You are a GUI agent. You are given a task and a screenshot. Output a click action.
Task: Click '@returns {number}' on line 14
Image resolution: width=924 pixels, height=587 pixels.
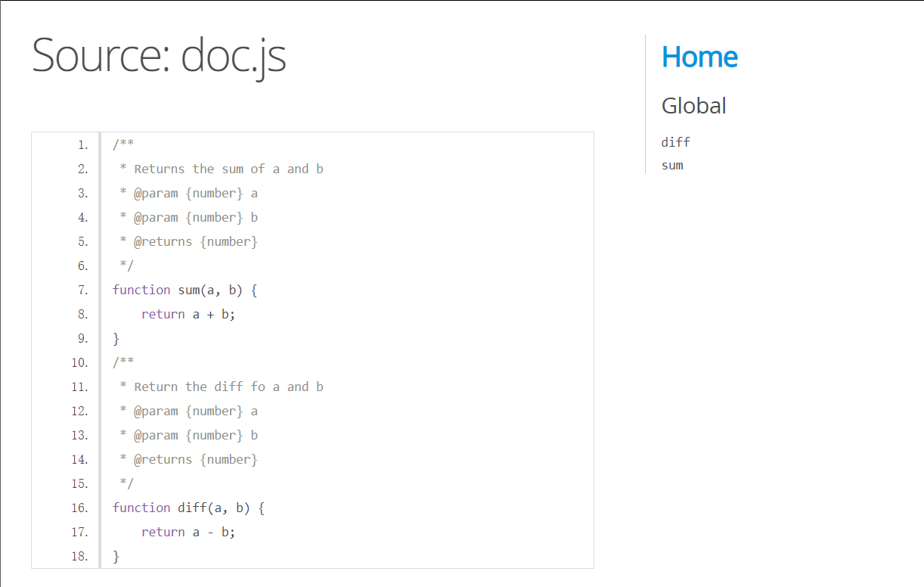[195, 460]
